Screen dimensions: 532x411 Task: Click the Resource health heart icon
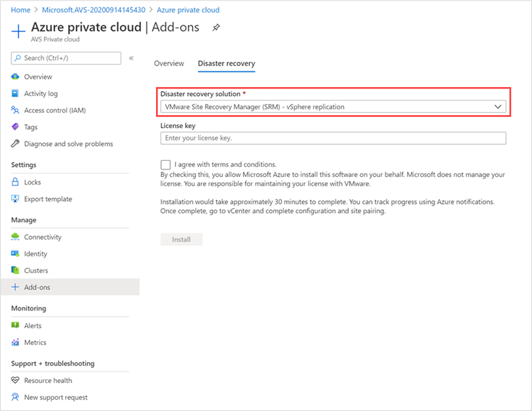tap(15, 381)
